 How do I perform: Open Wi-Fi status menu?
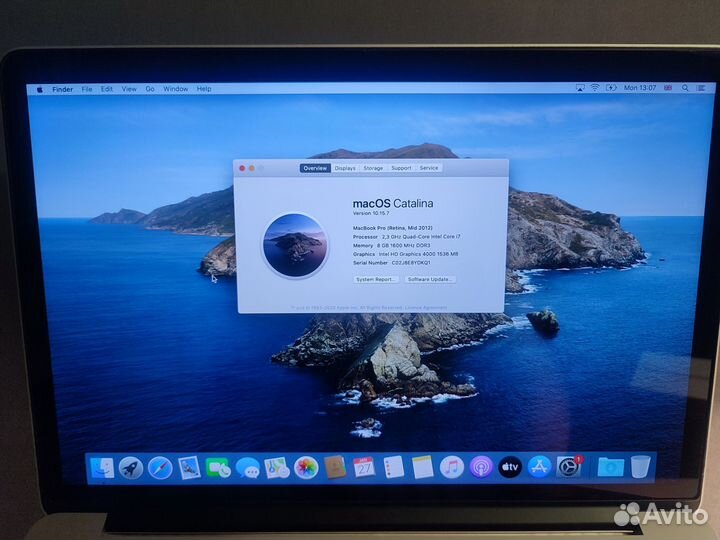[595, 88]
